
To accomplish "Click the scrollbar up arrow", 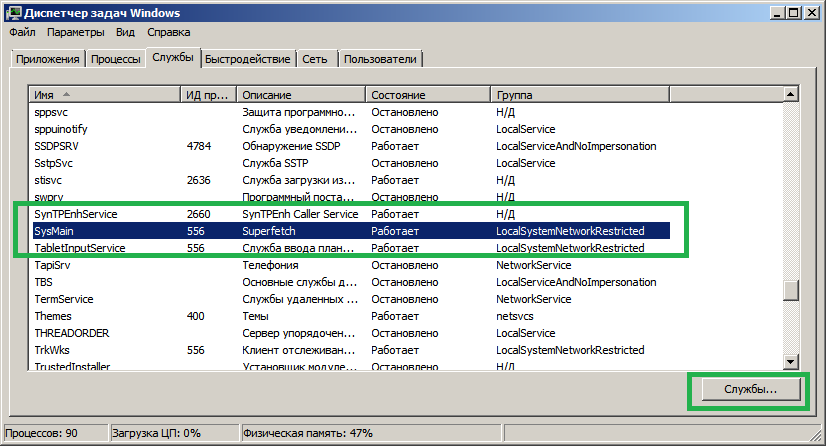I will (790, 94).
